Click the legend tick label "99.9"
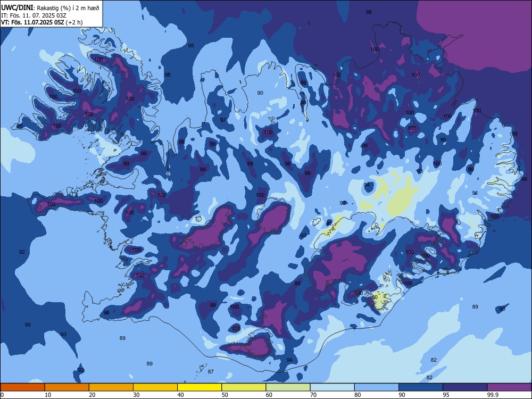Viewport: 532px width, 399px height. [493, 395]
